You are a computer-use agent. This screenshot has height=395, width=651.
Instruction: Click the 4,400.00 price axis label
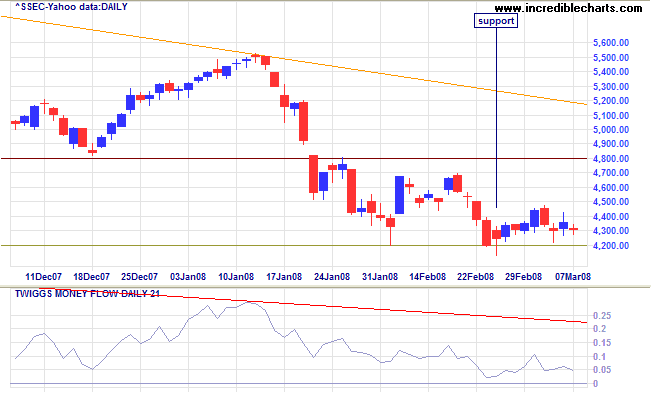point(611,216)
